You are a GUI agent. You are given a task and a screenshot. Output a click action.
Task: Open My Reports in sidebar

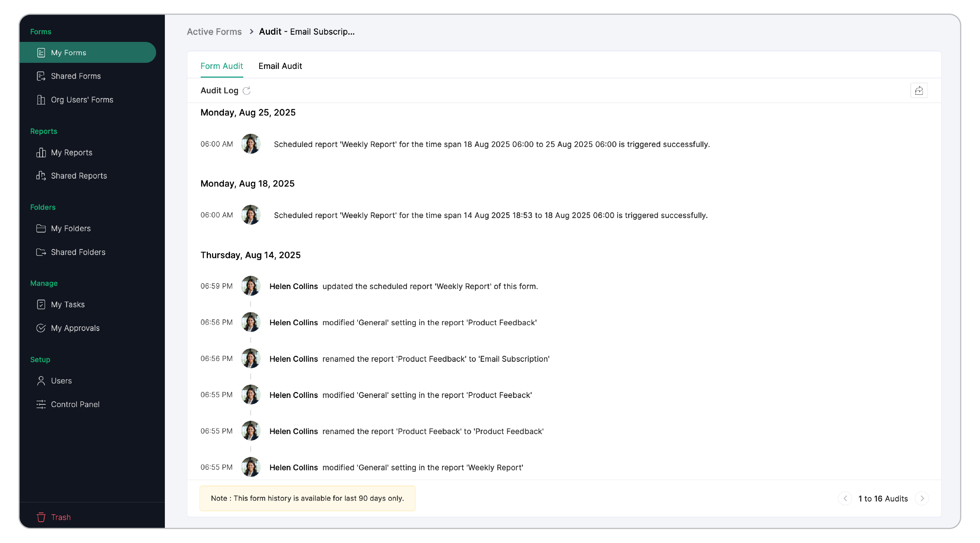(x=71, y=153)
